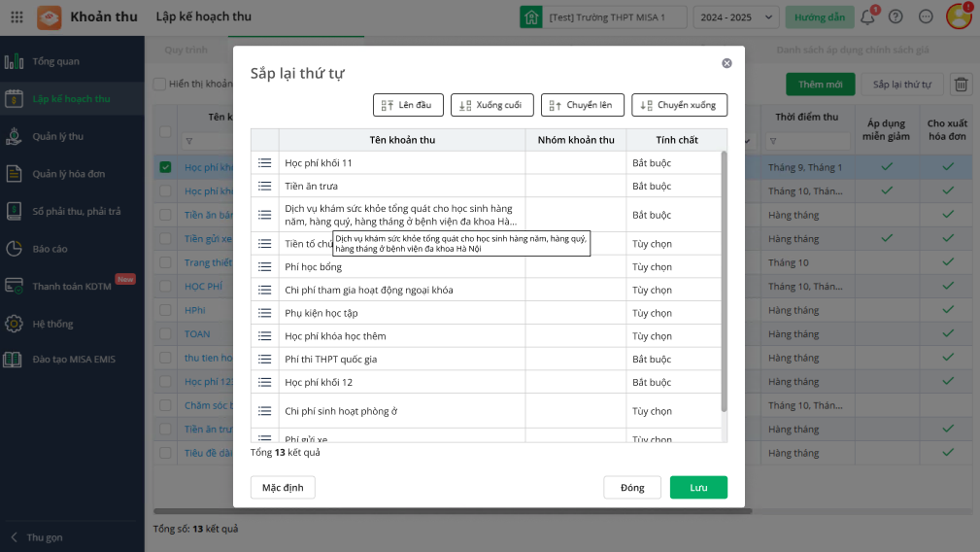Open the notifications bell
The image size is (980, 552).
click(x=867, y=17)
